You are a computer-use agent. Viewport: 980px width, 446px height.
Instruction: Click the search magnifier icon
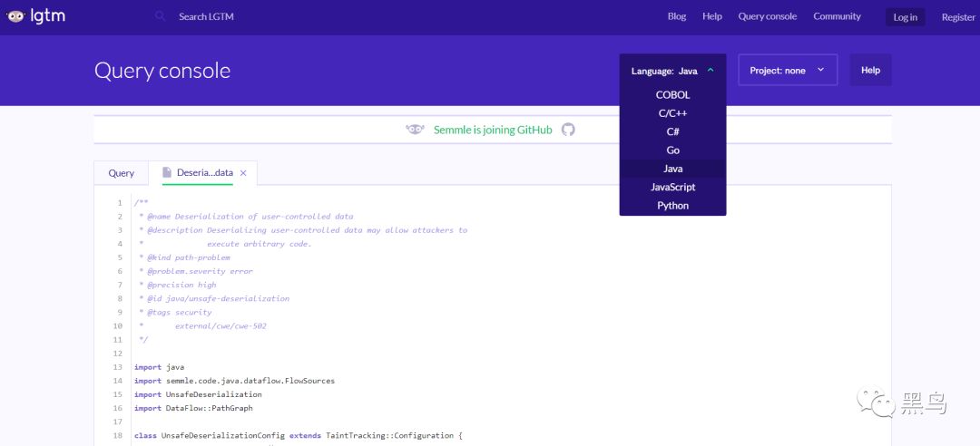[x=161, y=16]
